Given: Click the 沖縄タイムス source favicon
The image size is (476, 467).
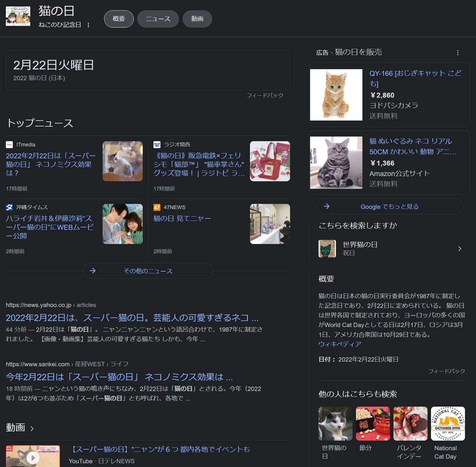Looking at the screenshot, I should (9, 207).
